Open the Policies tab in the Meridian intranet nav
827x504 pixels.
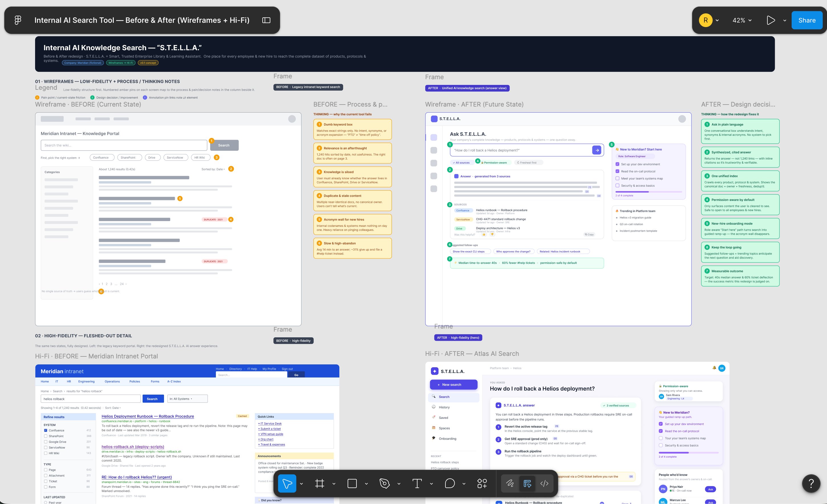click(135, 381)
